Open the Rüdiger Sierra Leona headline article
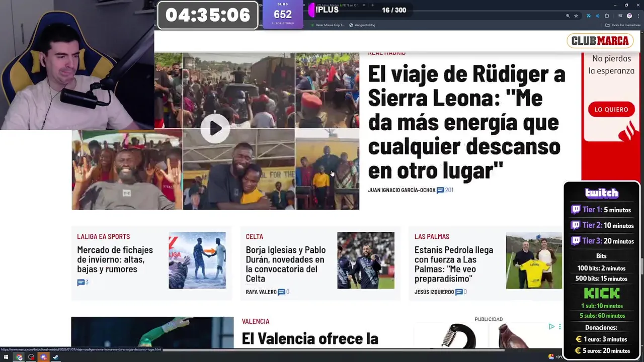Viewport: 644px width, 362px height. pos(467,122)
